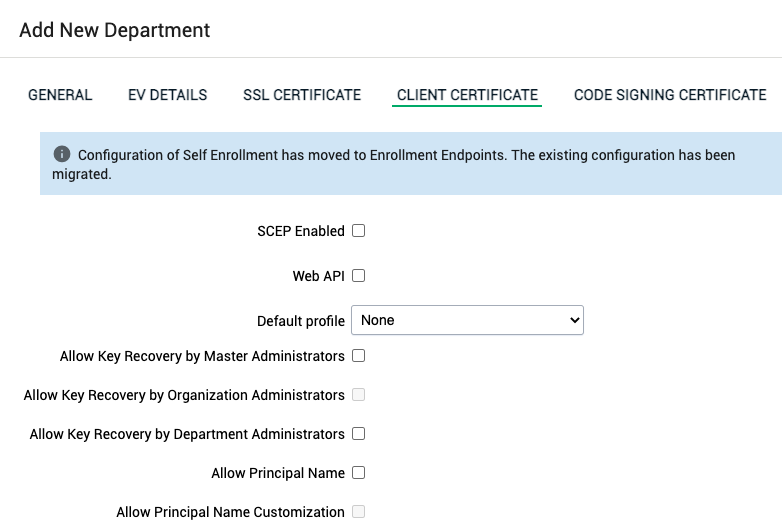Open the Code Signing Certificate tab
This screenshot has height=531, width=782.
pos(670,95)
